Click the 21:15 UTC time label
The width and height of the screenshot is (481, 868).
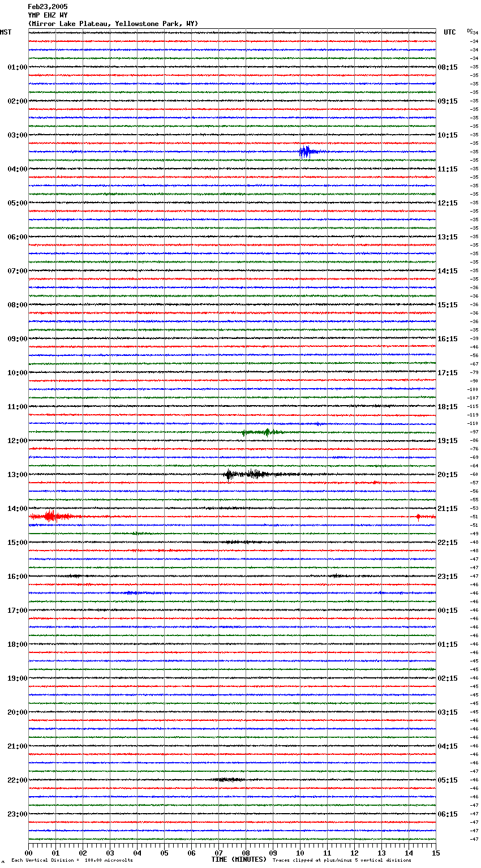click(448, 509)
